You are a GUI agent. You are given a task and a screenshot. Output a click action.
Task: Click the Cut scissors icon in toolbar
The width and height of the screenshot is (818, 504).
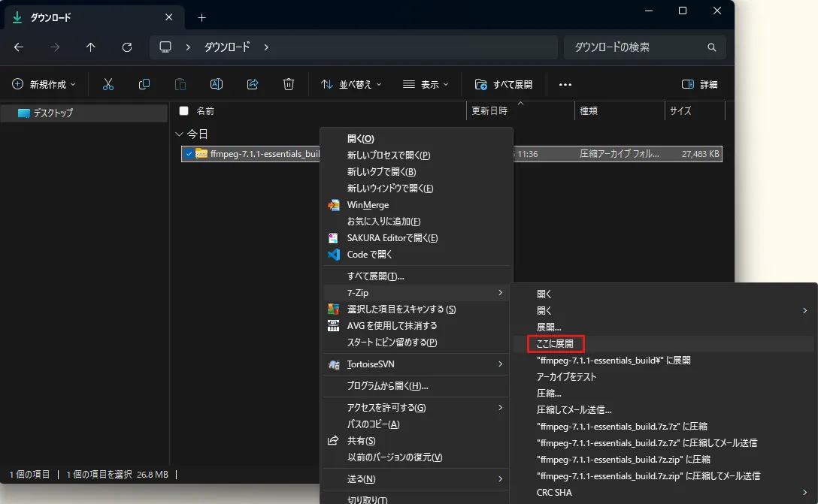click(x=108, y=84)
